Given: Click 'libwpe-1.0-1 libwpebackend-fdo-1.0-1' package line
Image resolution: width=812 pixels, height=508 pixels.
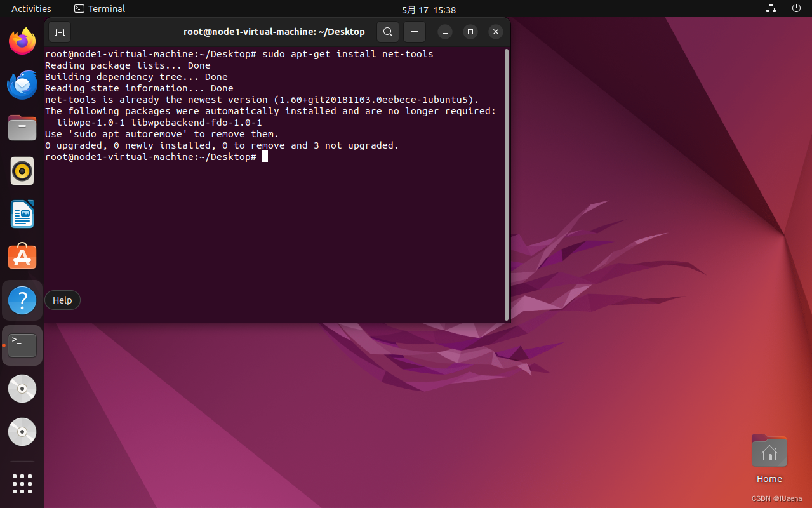Looking at the screenshot, I should tap(159, 123).
